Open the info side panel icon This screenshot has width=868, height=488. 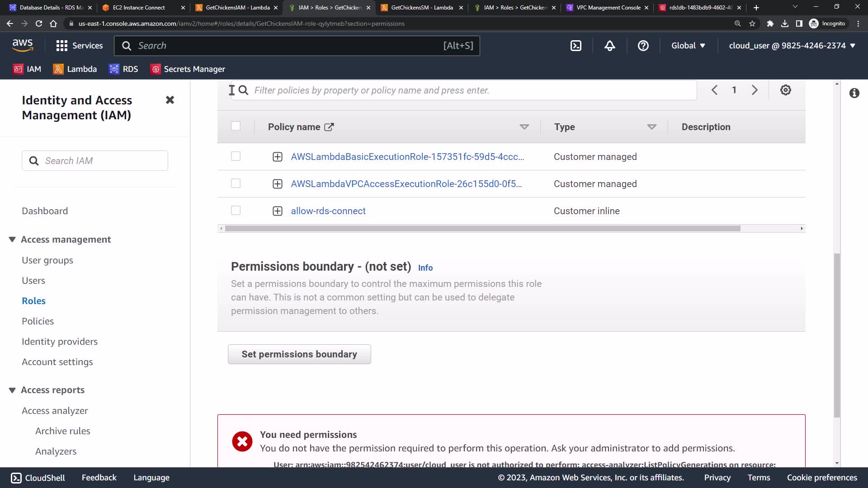(854, 93)
